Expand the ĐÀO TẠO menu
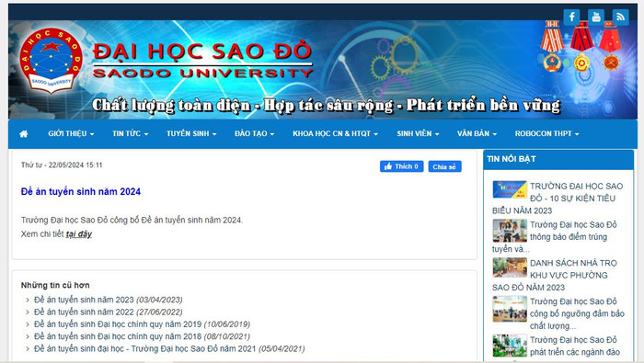The width and height of the screenshot is (644, 363). pyautogui.click(x=254, y=134)
